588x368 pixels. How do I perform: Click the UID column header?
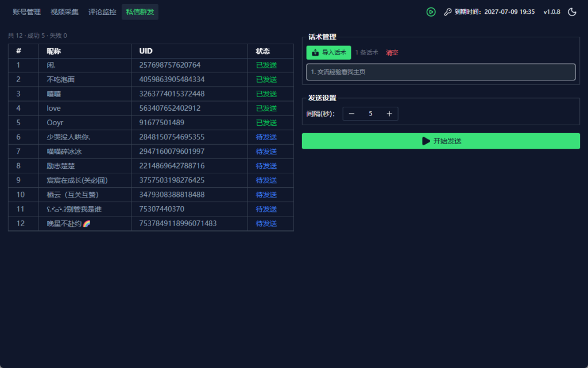(146, 51)
